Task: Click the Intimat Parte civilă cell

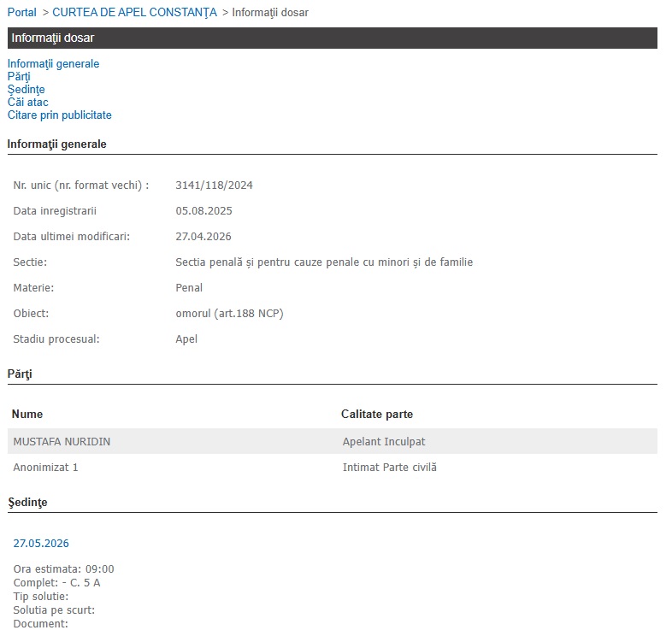Action: pyautogui.click(x=389, y=468)
